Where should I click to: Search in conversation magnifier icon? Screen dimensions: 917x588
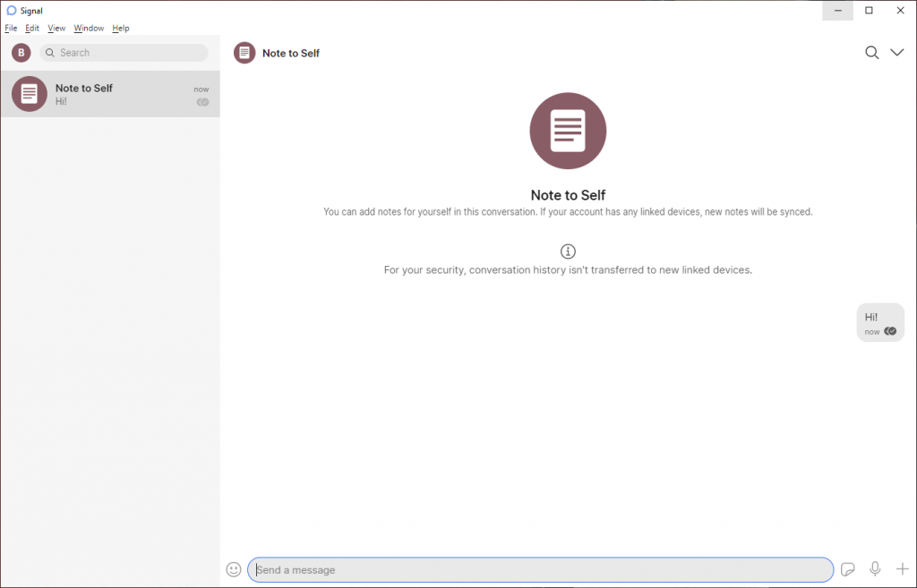tap(871, 53)
